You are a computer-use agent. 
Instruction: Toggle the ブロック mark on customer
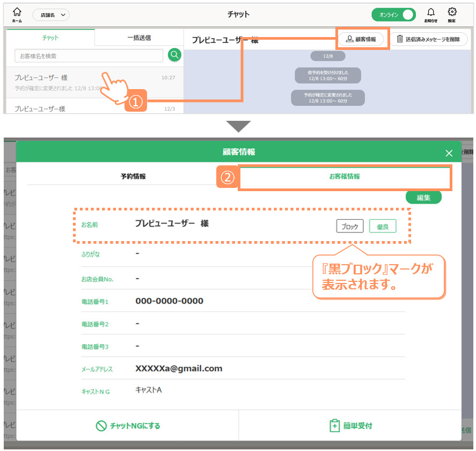350,227
